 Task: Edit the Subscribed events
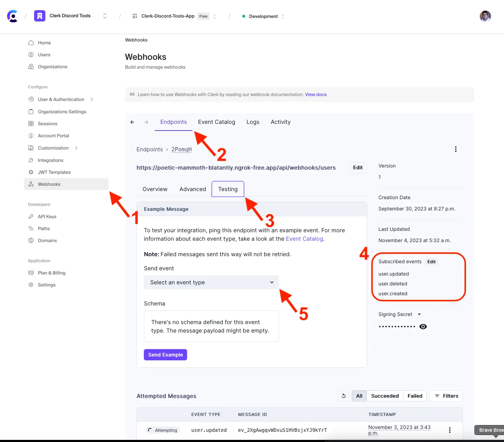(x=431, y=262)
